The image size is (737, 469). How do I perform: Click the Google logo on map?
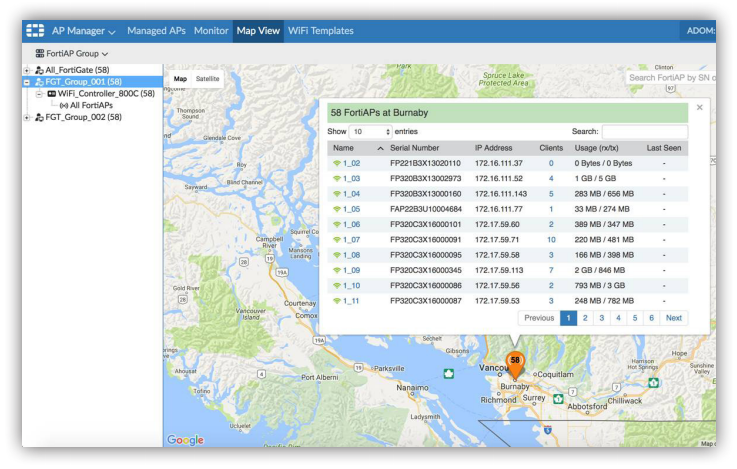point(186,440)
